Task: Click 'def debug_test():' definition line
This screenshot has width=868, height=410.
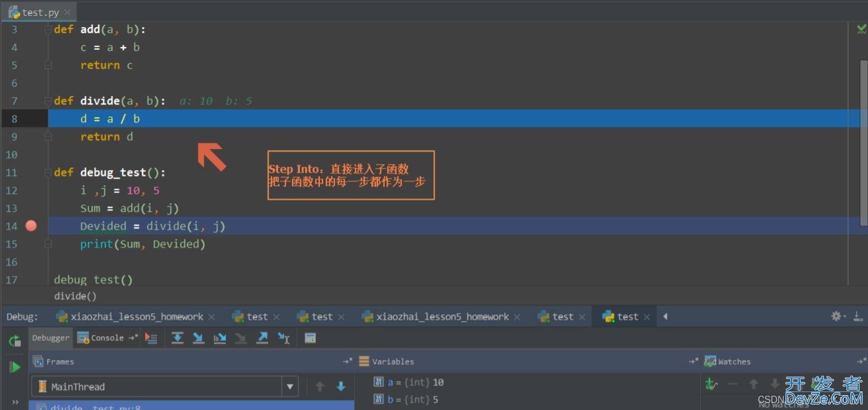Action: click(x=110, y=173)
